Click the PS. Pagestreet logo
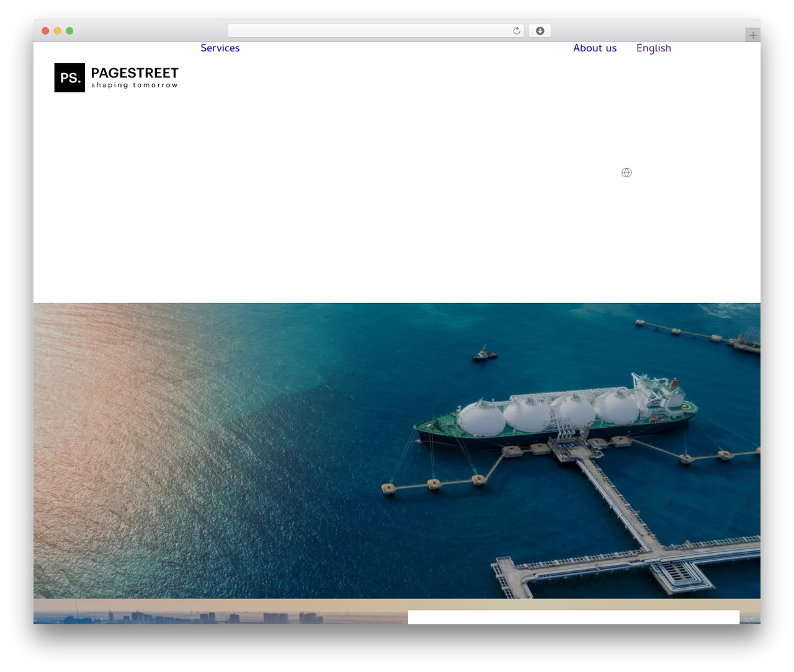 click(x=117, y=77)
